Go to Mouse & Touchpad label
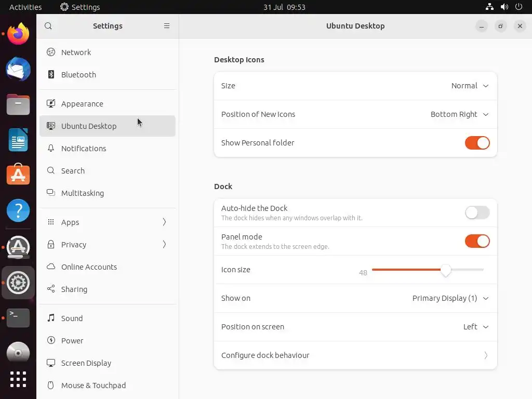 tap(94, 385)
